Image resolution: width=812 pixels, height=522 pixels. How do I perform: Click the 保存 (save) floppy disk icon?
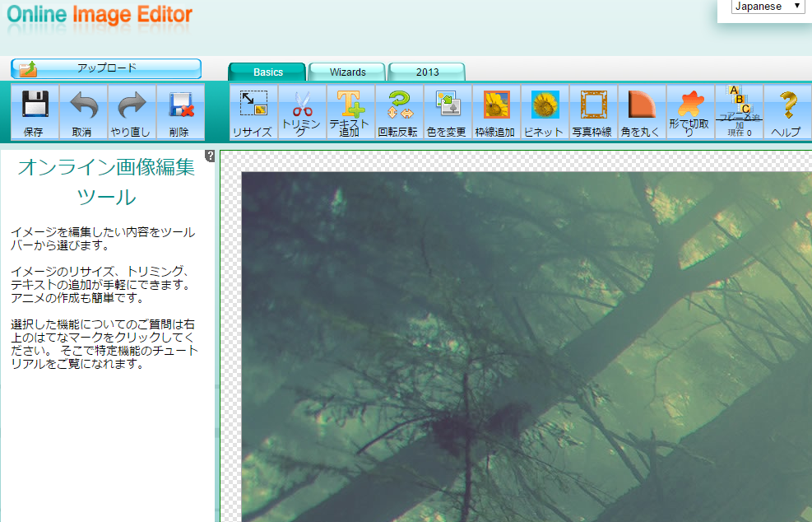pyautogui.click(x=35, y=105)
